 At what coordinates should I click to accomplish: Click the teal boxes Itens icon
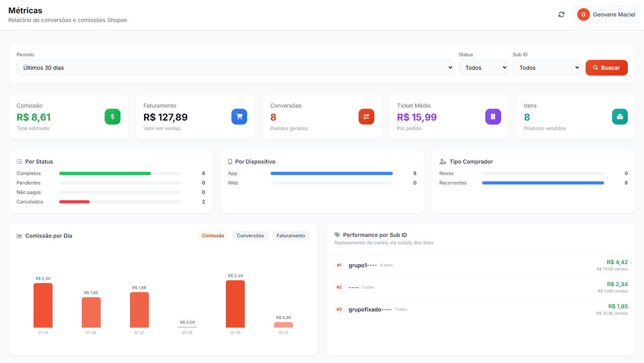tap(620, 117)
